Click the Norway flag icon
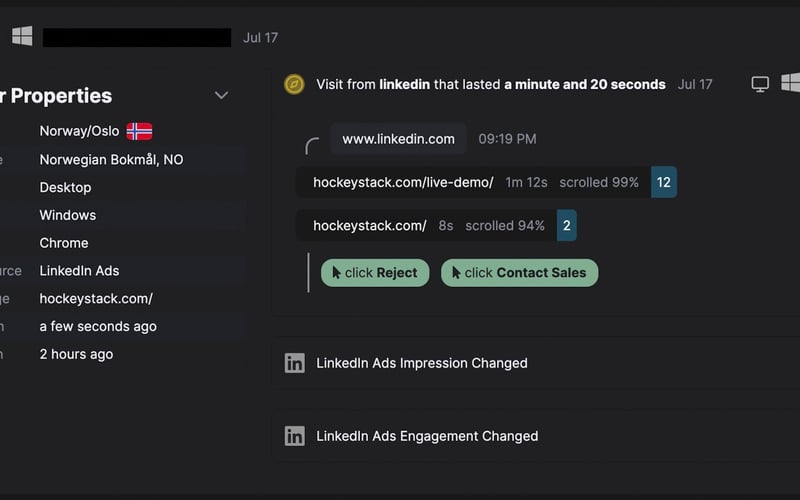The height and width of the screenshot is (500, 800). [x=139, y=132]
